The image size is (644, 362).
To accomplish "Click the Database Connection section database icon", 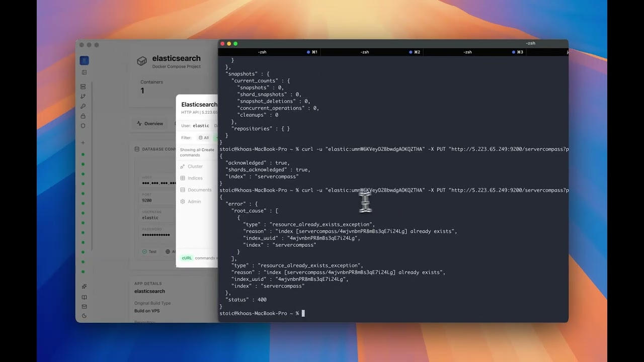I will [137, 149].
